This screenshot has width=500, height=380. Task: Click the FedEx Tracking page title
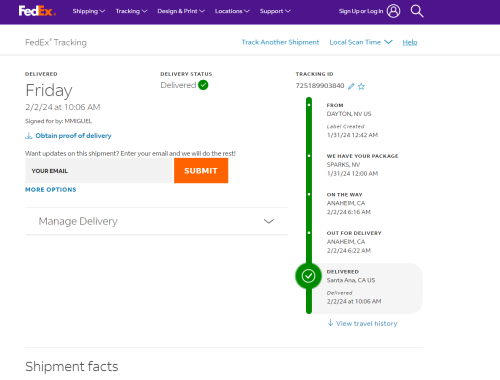56,42
